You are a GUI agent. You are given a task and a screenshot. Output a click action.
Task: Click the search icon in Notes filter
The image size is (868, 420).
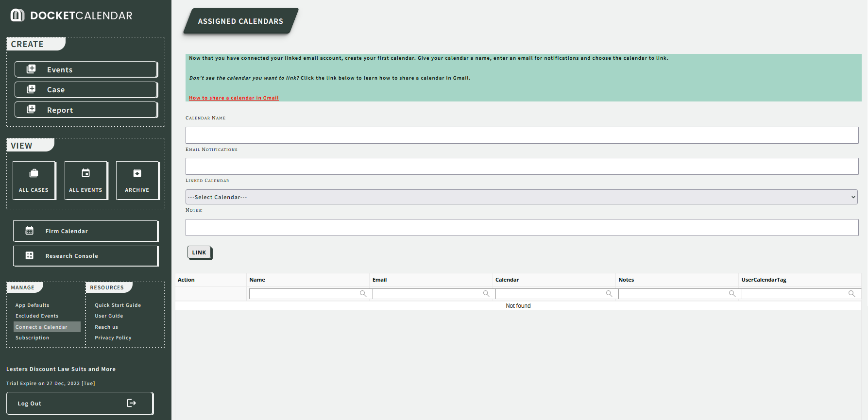click(x=732, y=294)
